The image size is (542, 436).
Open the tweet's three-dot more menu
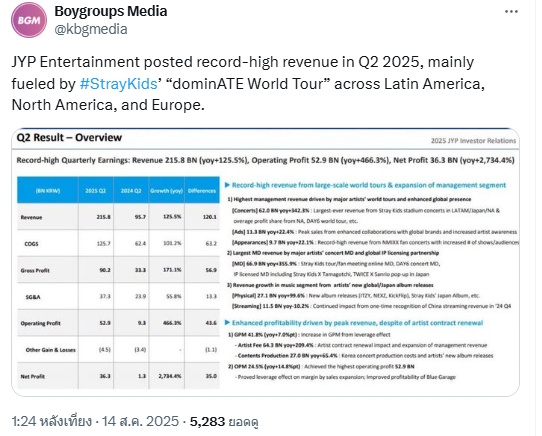click(511, 11)
